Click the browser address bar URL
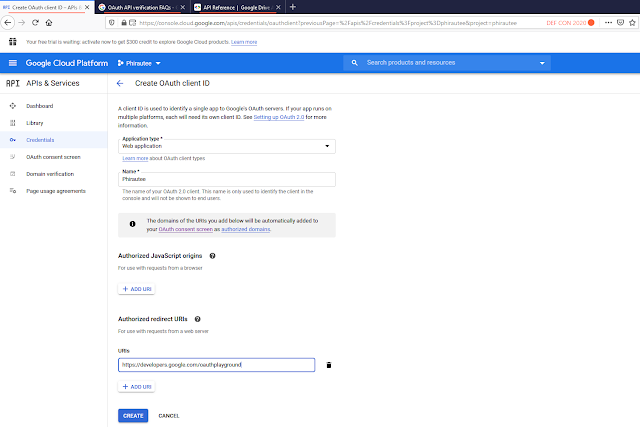Screen dimensions: 640x427 pyautogui.click(x=328, y=23)
